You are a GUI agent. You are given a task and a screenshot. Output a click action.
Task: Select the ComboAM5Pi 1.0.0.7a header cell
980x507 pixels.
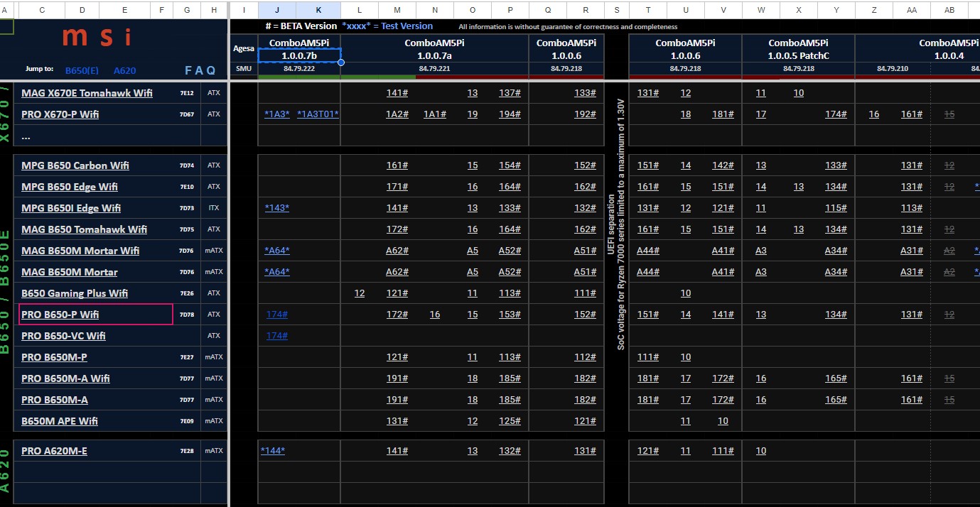point(434,49)
